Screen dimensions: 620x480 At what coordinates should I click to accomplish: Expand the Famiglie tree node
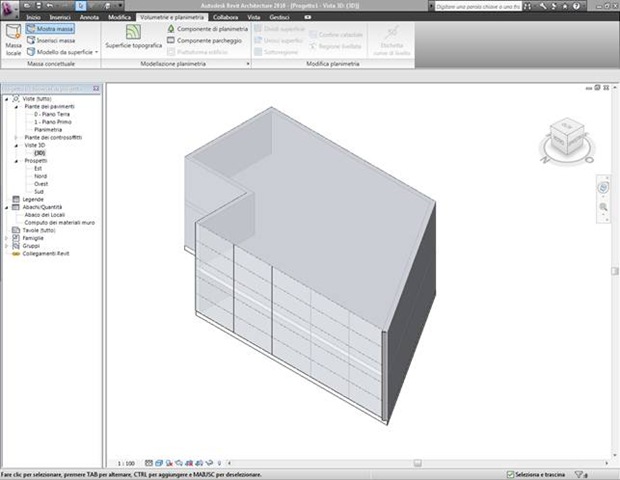click(7, 238)
